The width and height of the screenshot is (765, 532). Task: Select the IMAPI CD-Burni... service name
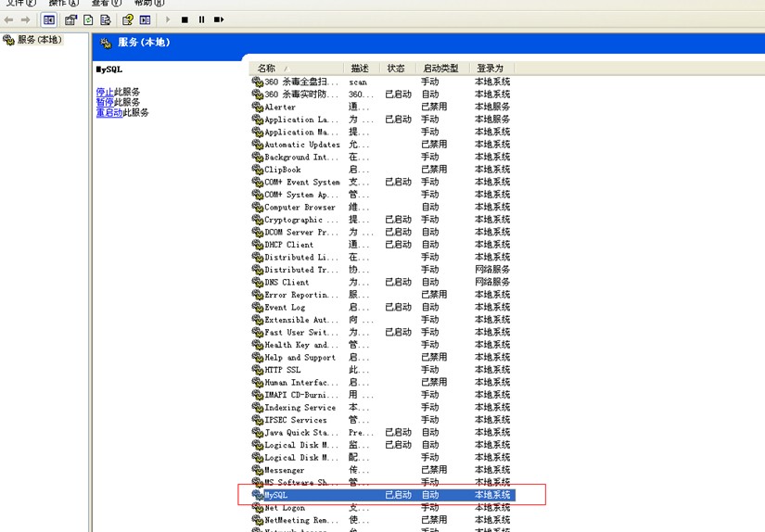(301, 395)
